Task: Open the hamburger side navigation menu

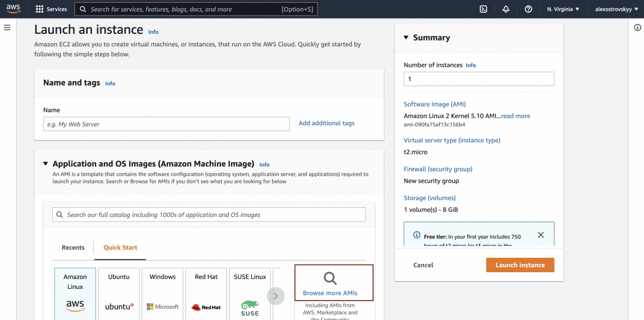Action: coord(7,27)
